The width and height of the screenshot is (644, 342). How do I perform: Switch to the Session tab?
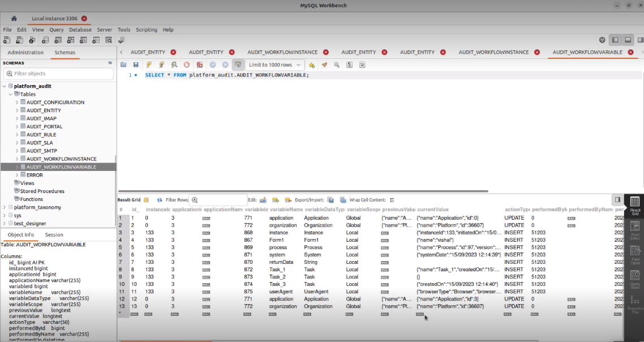[54, 235]
